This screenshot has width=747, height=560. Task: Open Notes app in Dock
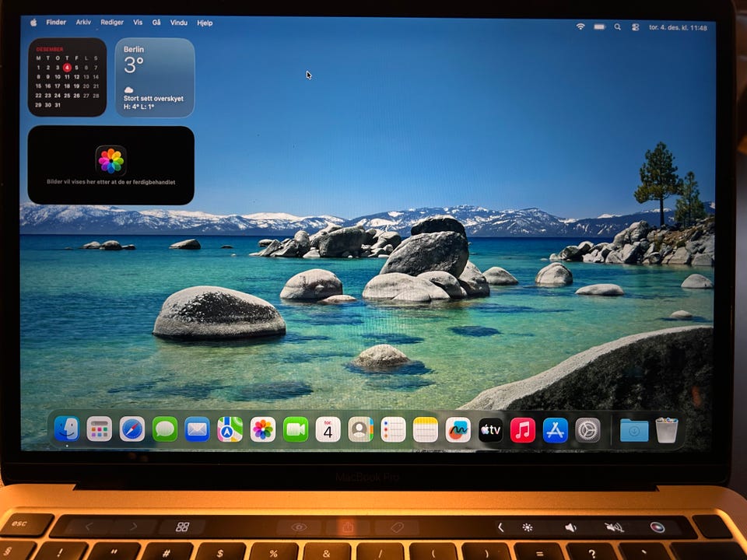pos(426,429)
